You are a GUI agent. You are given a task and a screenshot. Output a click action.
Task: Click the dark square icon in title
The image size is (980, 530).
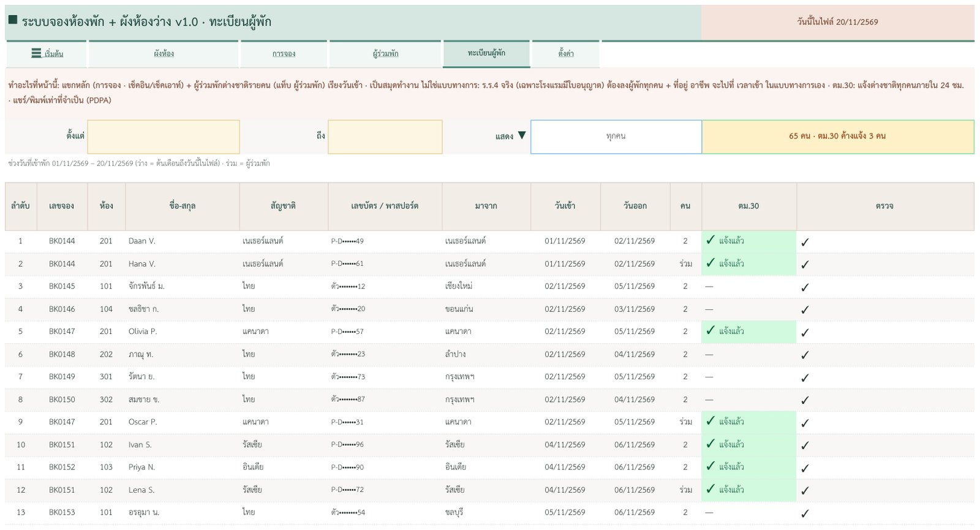(12, 20)
